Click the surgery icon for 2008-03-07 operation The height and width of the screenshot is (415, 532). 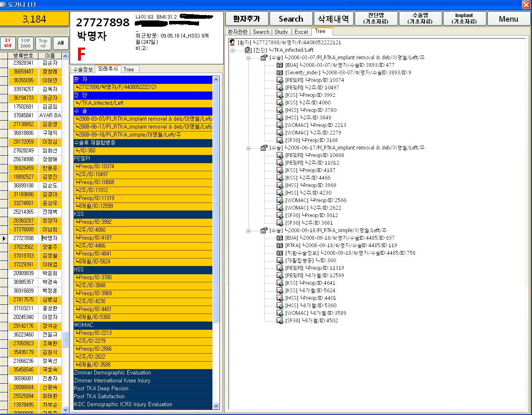pos(264,58)
